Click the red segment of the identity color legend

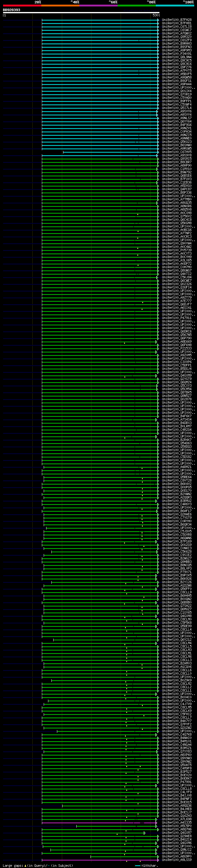[x=22, y=6]
